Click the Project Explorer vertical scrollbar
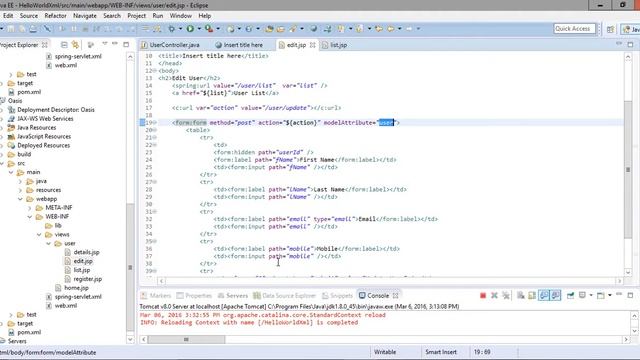Screen dimensions: 640x360 pyautogui.click(x=130, y=267)
